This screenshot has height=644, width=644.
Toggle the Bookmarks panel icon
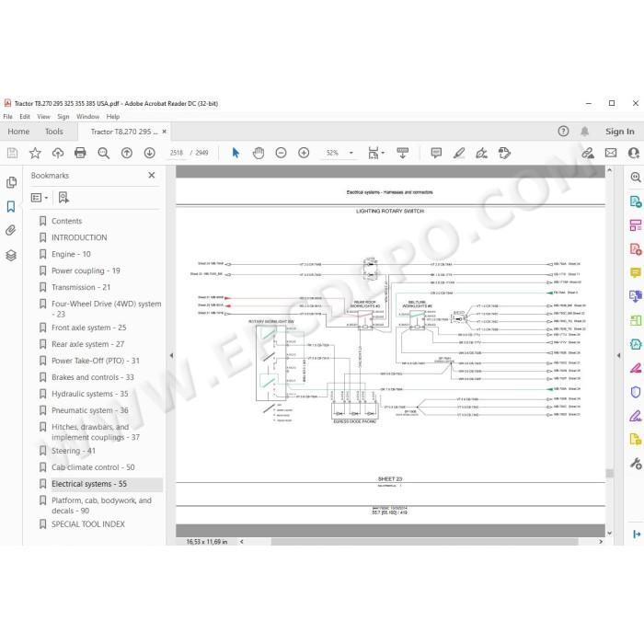11,206
